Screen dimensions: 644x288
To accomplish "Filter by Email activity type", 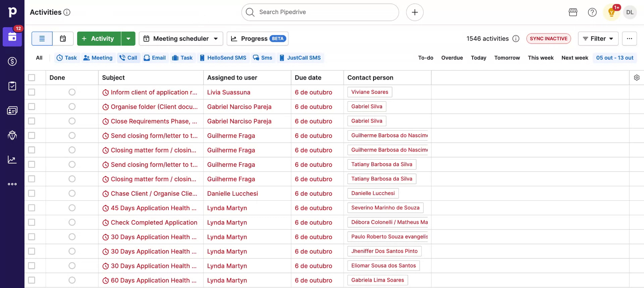I will point(155,58).
